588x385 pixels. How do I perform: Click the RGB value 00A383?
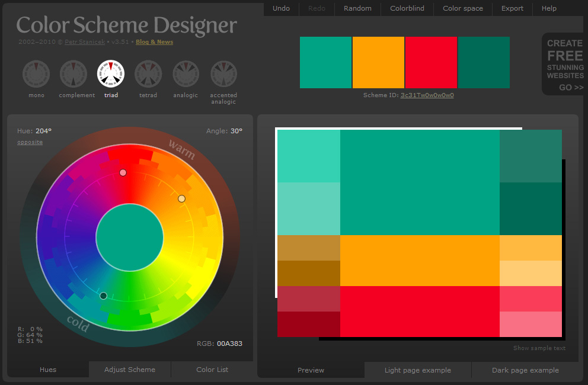229,344
